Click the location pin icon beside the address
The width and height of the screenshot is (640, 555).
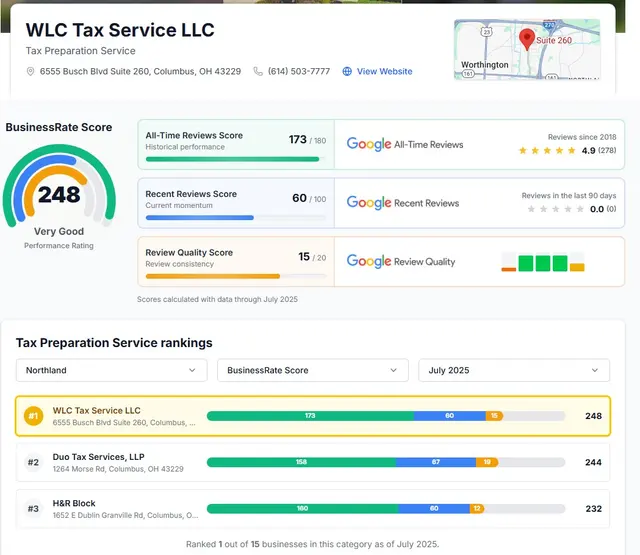pyautogui.click(x=30, y=71)
